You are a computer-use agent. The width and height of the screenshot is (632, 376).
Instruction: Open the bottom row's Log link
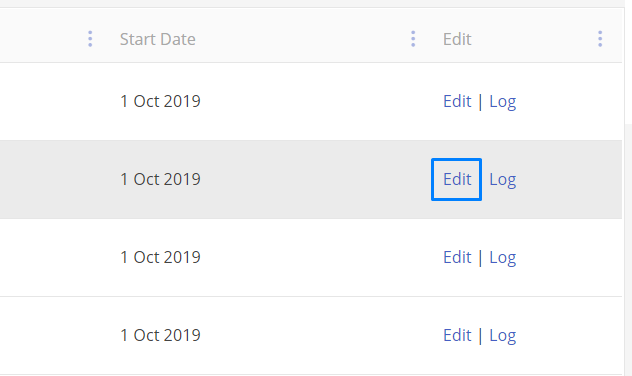coord(503,336)
